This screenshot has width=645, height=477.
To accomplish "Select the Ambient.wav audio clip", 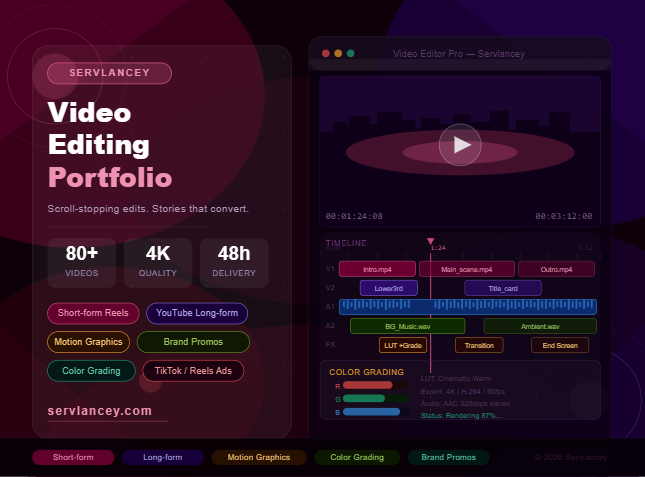I will pos(540,326).
